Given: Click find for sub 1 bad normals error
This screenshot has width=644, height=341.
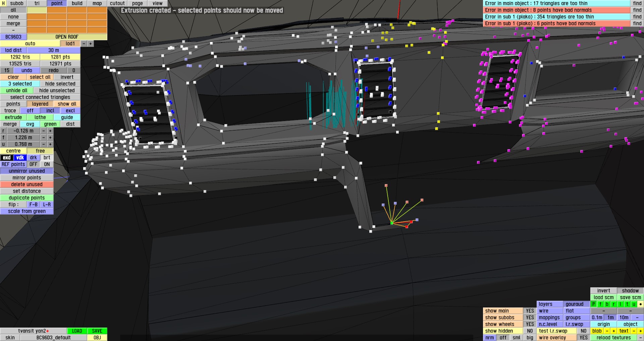Looking at the screenshot, I should (x=637, y=23).
